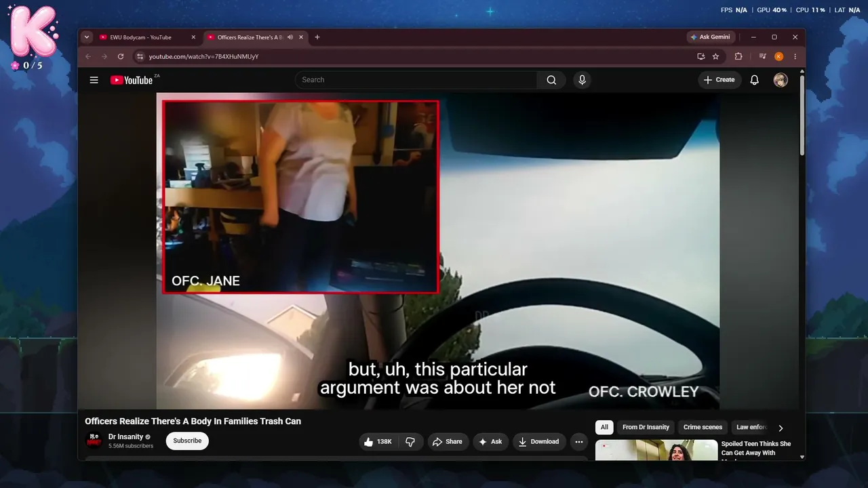Filter by From Dr Insanity chip

646,427
